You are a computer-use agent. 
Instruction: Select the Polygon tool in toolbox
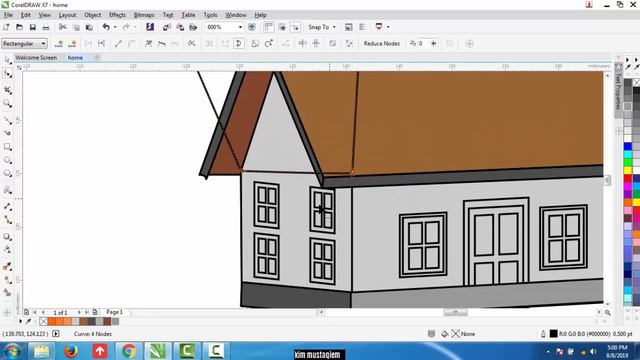click(x=7, y=173)
